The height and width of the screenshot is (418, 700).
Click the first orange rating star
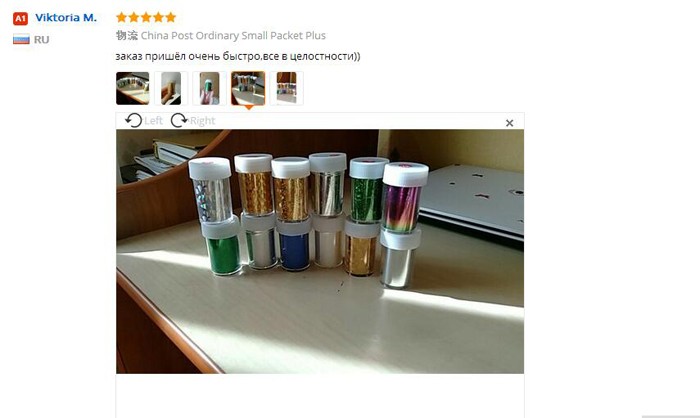121,17
